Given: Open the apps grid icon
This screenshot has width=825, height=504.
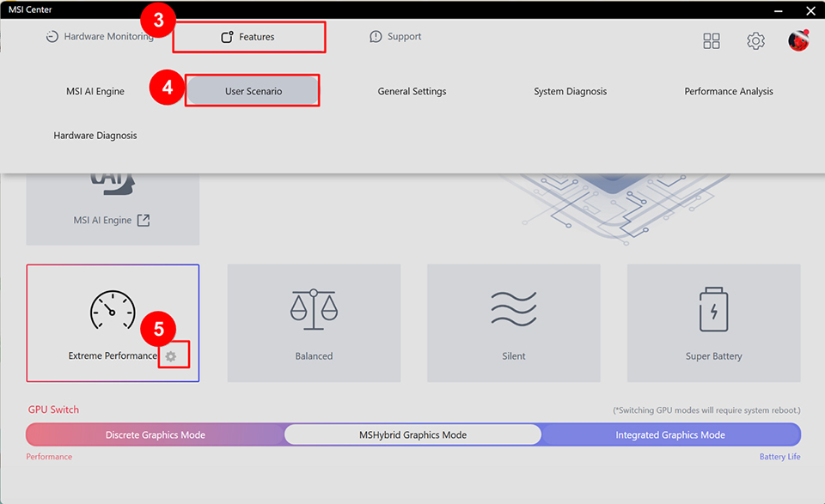Looking at the screenshot, I should [712, 40].
